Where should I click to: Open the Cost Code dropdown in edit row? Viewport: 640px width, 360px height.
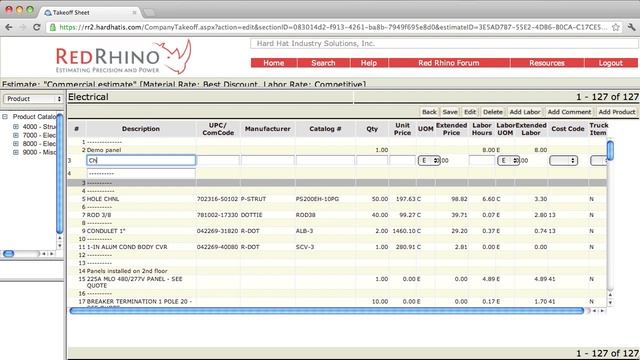[563, 160]
